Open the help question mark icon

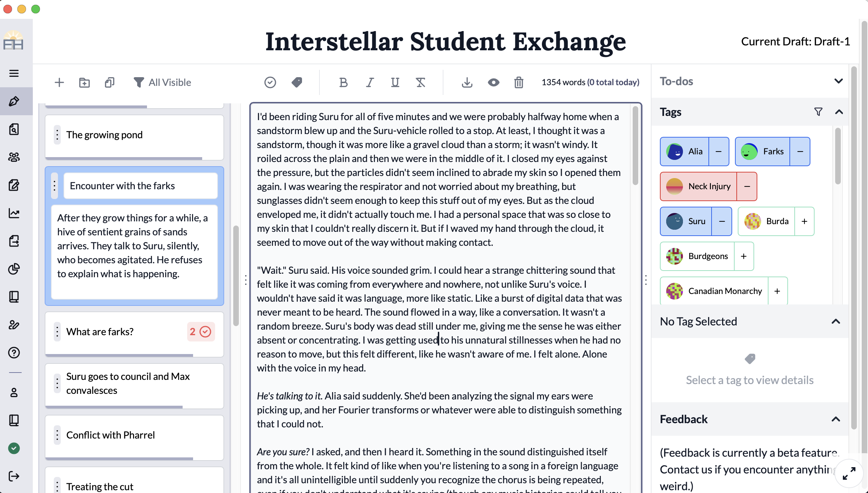14,353
